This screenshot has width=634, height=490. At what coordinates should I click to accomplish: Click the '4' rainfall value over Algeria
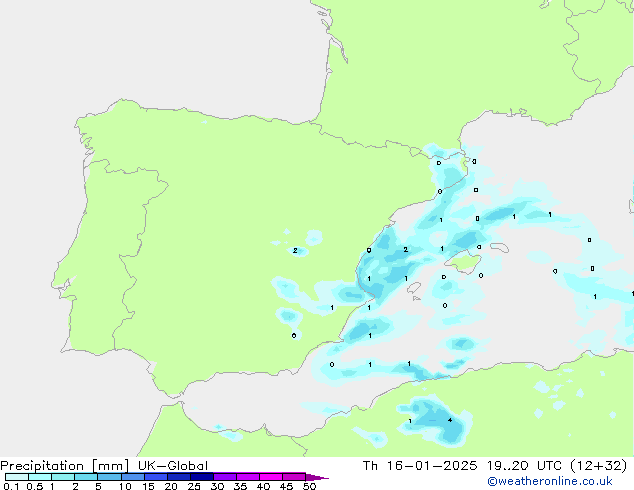point(450,420)
